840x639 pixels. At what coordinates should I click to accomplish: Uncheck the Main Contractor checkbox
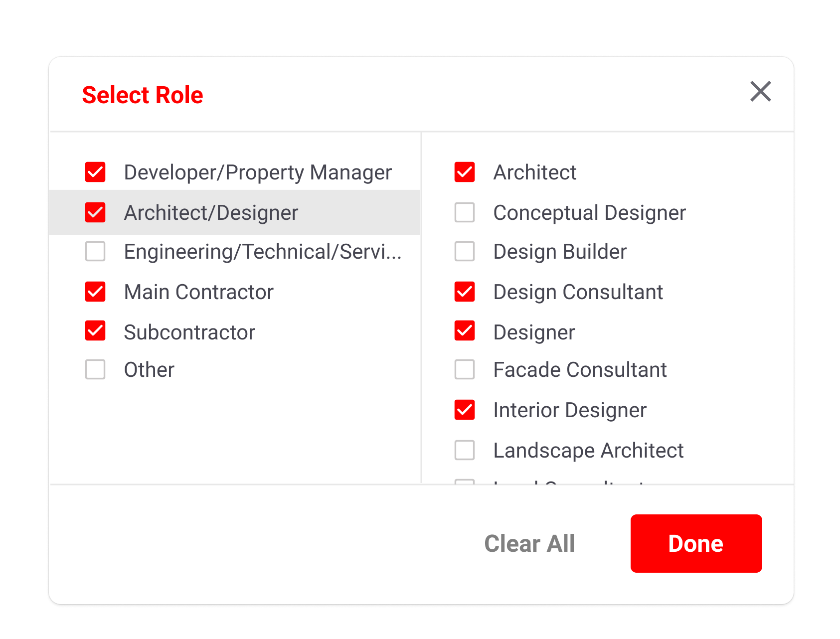click(x=95, y=292)
